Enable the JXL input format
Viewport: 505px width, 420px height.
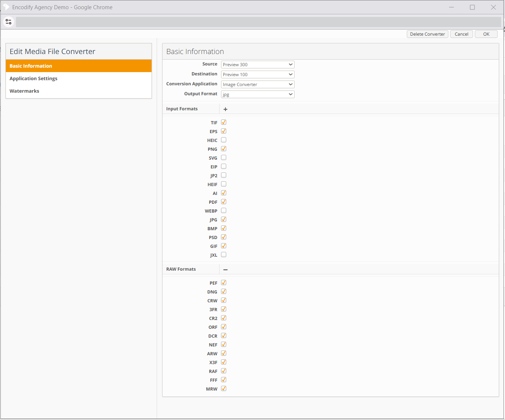224,255
